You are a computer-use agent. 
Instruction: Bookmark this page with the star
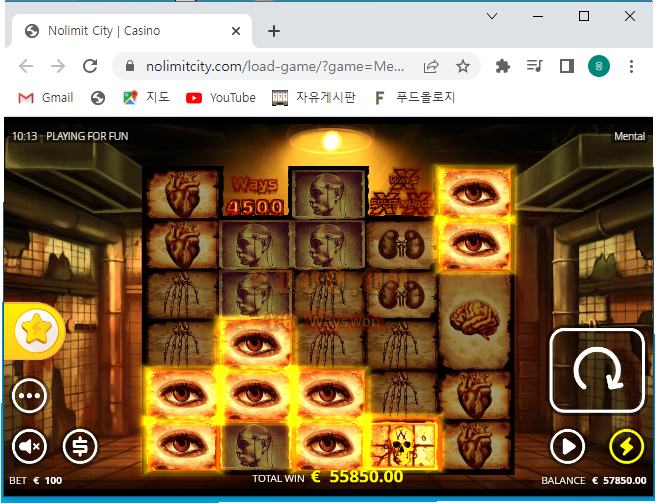(x=463, y=66)
